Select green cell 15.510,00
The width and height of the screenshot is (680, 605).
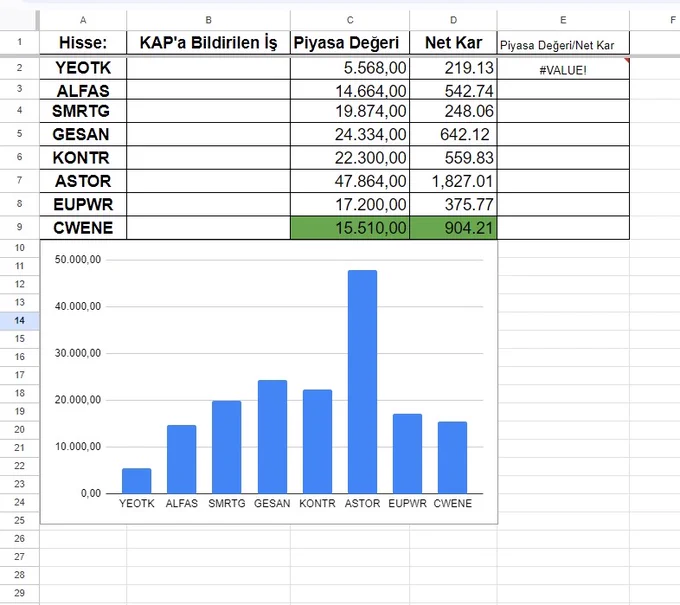pyautogui.click(x=350, y=228)
